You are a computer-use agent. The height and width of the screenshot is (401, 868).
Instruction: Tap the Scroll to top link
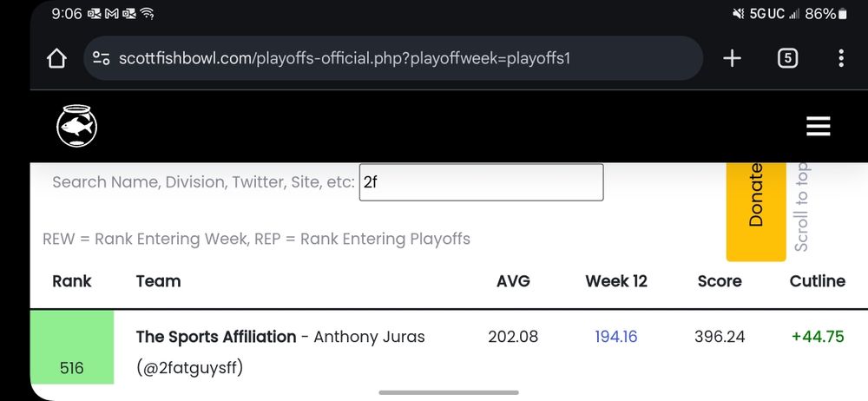(801, 207)
